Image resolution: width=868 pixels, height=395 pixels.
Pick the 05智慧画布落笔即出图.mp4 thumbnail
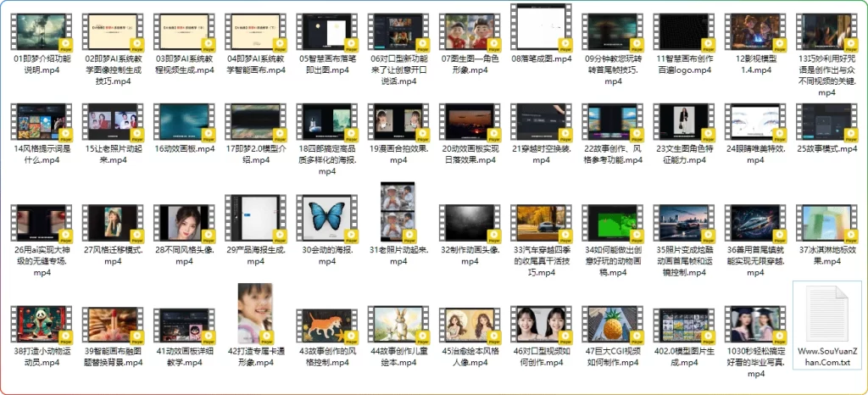tap(326, 31)
